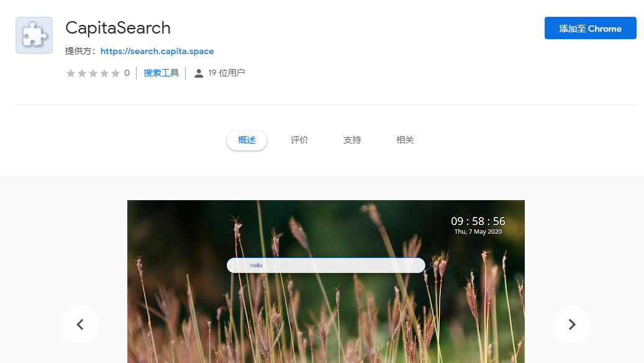644x363 pixels.
Task: Click the Thu, 7 May 2020 date
Action: click(478, 232)
